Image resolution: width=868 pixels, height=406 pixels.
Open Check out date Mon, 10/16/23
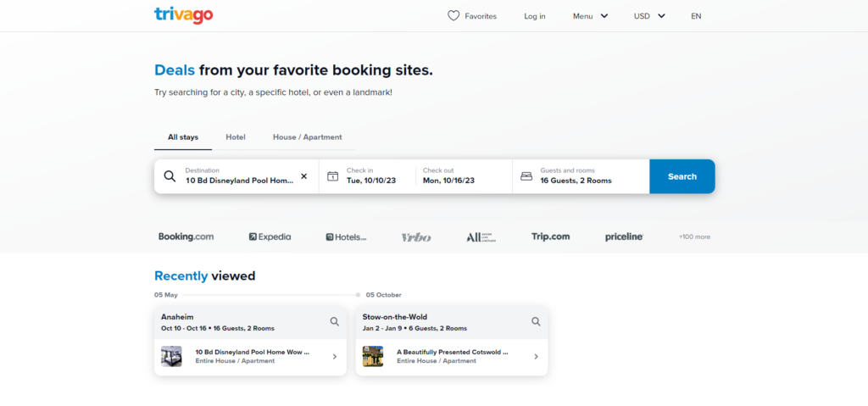click(448, 176)
